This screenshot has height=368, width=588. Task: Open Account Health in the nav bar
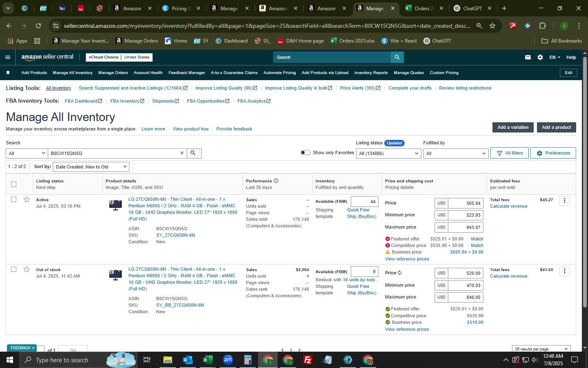148,73
